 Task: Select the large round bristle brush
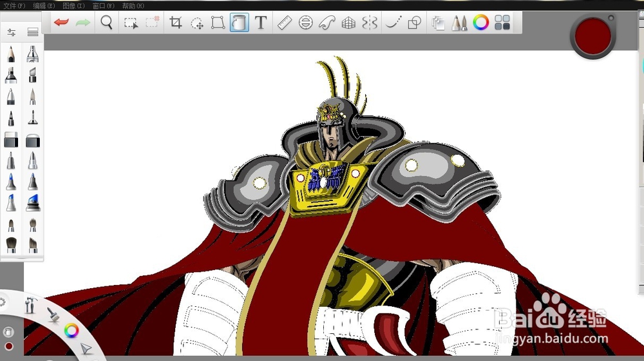pos(11,245)
